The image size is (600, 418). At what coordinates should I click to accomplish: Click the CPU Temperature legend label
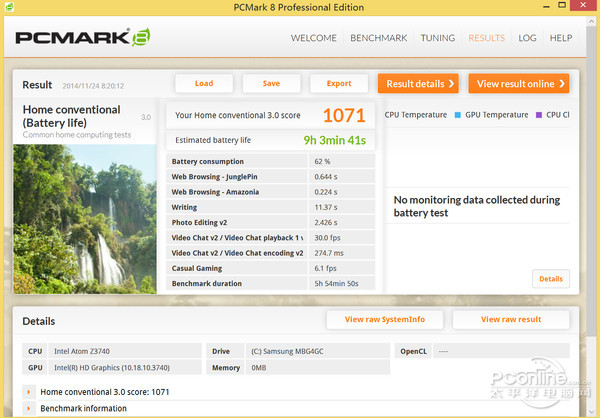click(416, 115)
